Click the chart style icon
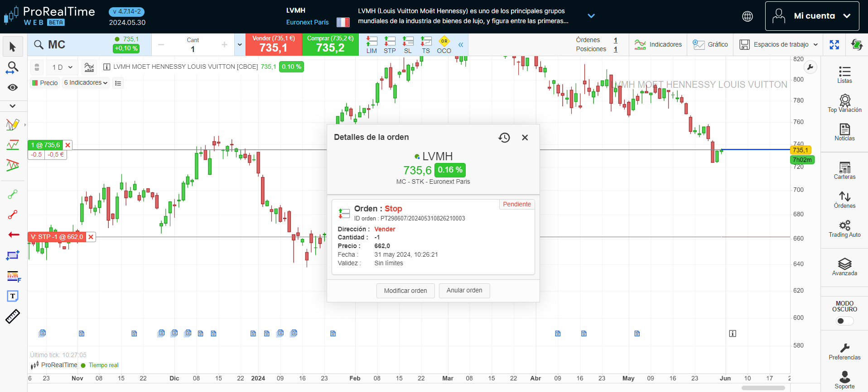The height and width of the screenshot is (392, 868). (89, 67)
